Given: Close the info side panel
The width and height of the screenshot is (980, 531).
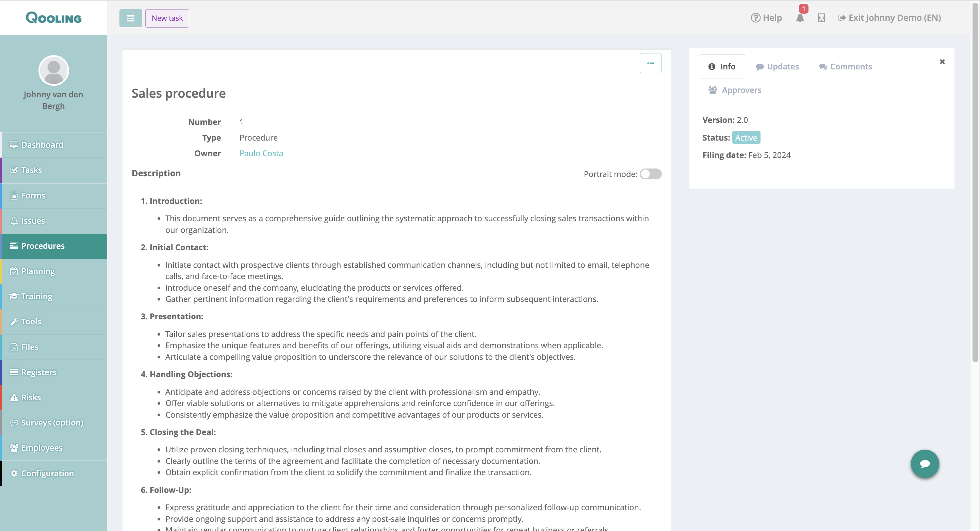Looking at the screenshot, I should point(942,62).
